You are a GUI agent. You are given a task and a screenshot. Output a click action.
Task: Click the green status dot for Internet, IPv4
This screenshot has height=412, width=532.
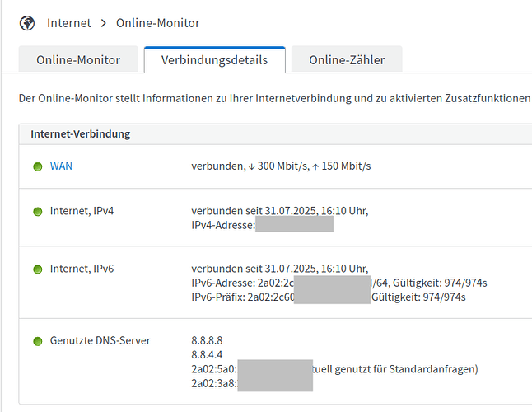38,212
